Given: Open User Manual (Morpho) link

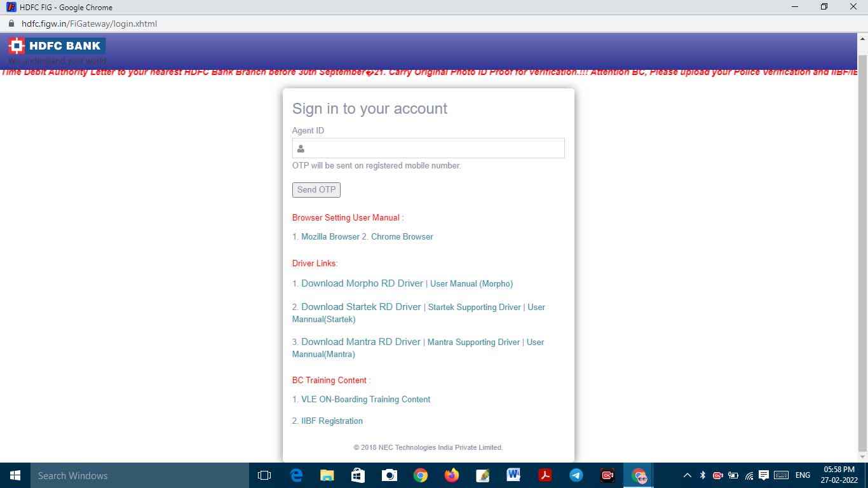Looking at the screenshot, I should pos(471,283).
